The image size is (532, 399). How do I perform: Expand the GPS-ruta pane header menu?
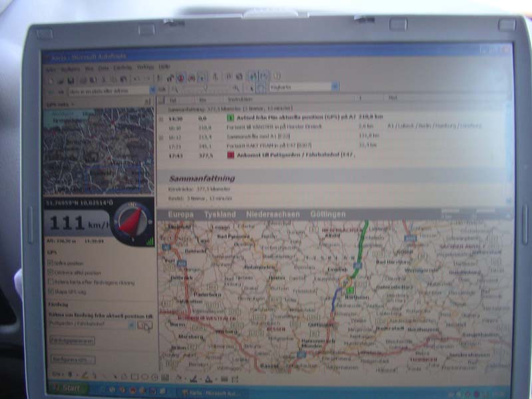(60, 104)
